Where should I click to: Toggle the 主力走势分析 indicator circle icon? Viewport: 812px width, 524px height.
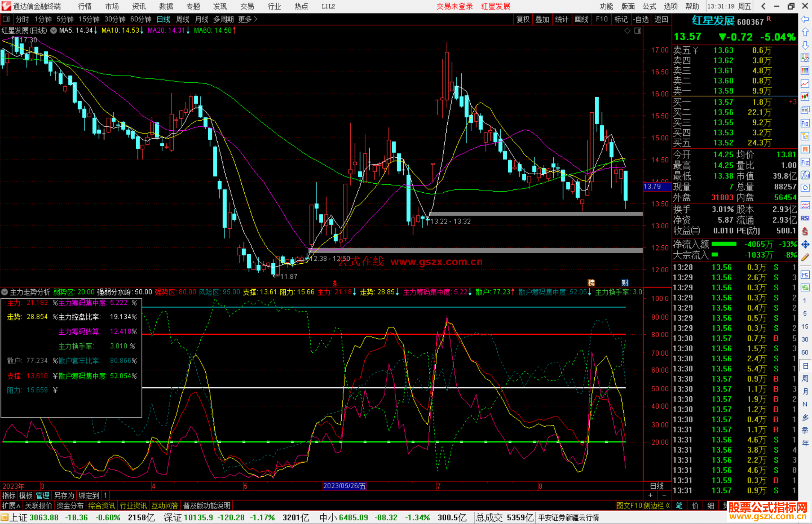pos(5,292)
